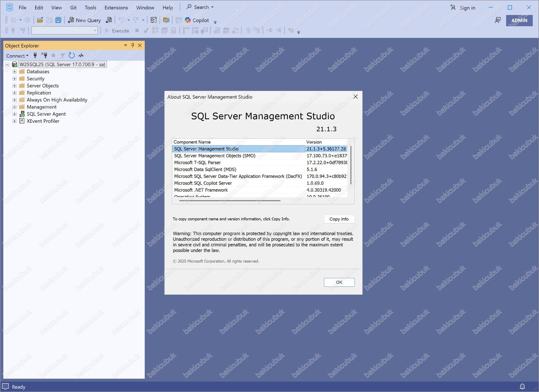Screen dimensions: 539x392
Task: Click the Undo arrow icon
Action: (121, 20)
